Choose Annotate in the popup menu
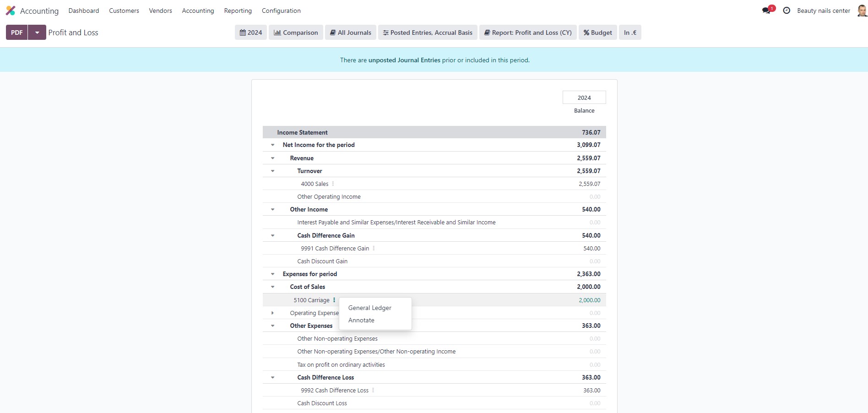This screenshot has width=868, height=413. 361,320
